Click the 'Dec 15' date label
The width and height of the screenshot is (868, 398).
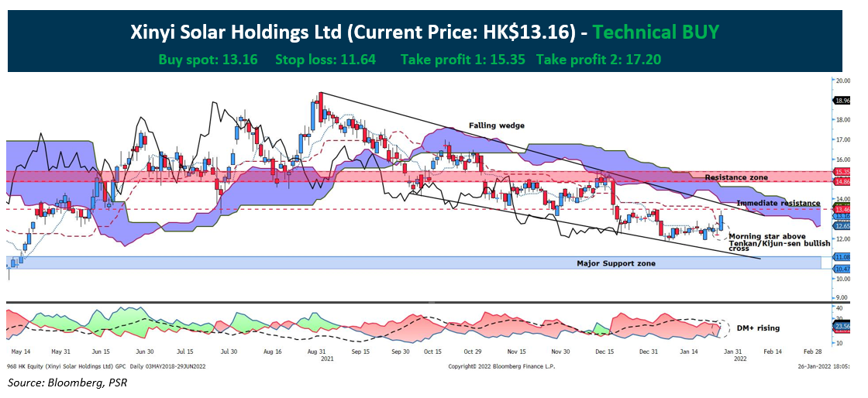click(x=605, y=352)
